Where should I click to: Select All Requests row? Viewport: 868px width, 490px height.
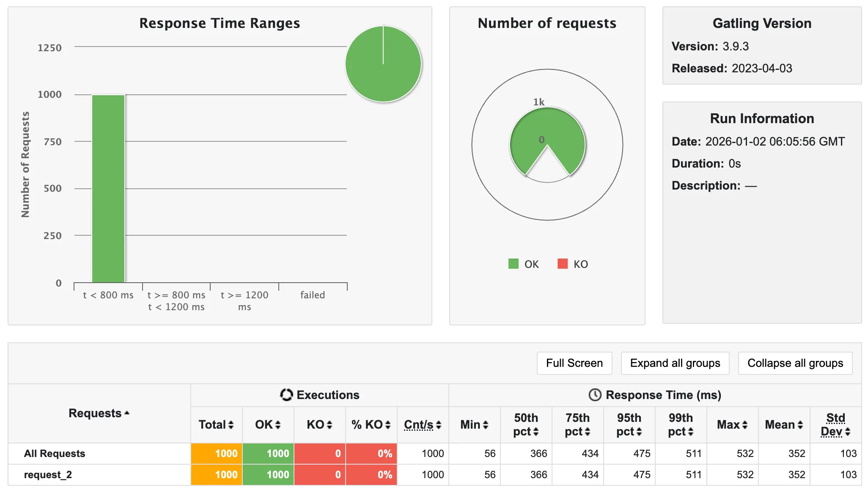tap(54, 454)
